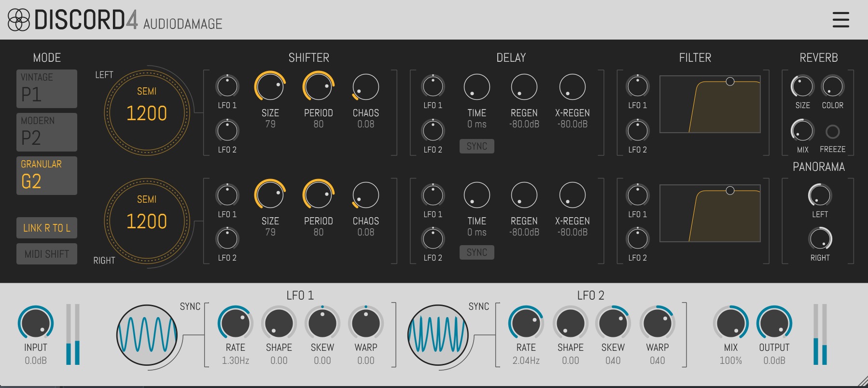This screenshot has height=388, width=868.
Task: Click right shifter CHAOS knob
Action: [x=366, y=195]
